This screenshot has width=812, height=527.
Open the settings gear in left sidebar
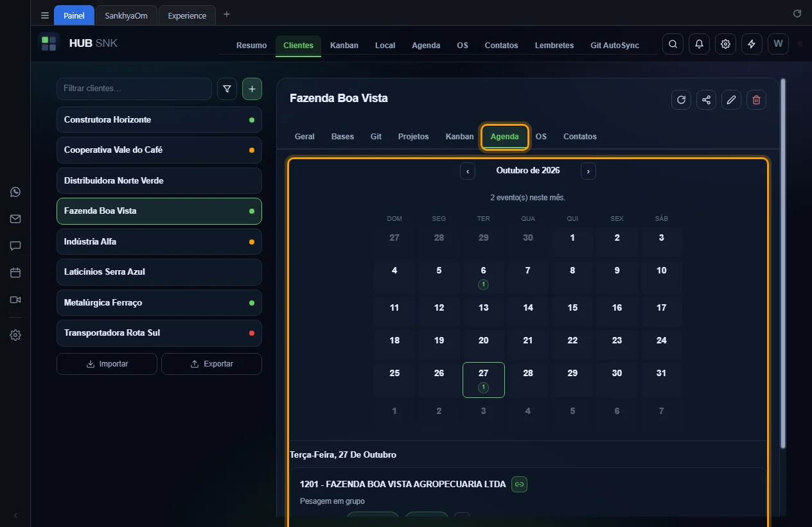[x=15, y=335]
